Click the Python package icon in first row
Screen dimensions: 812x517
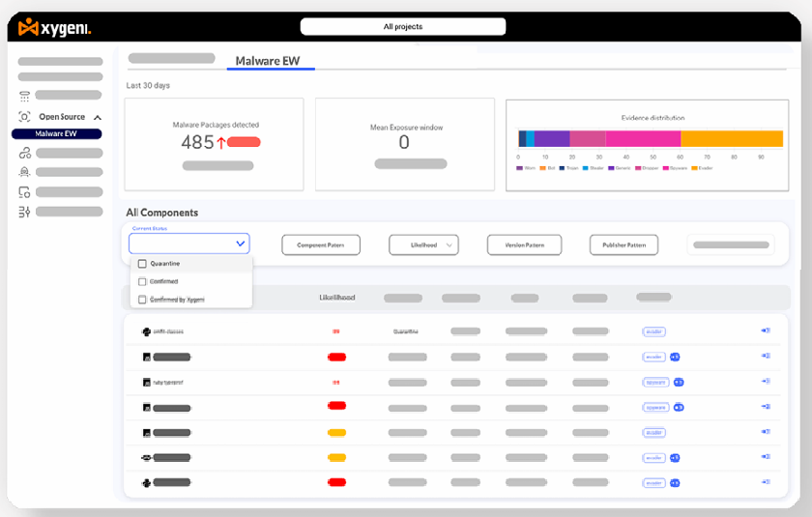145,331
